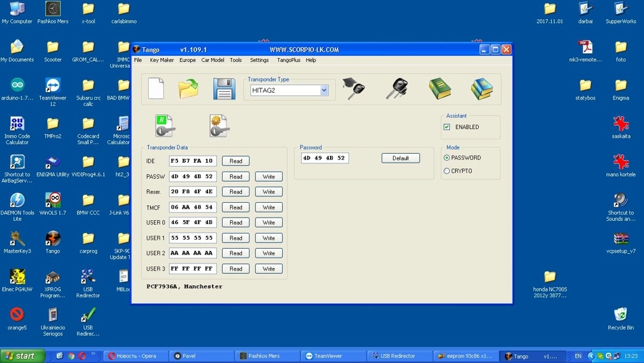Open the Key Maker menu
This screenshot has width=644, height=363.
pos(162,60)
